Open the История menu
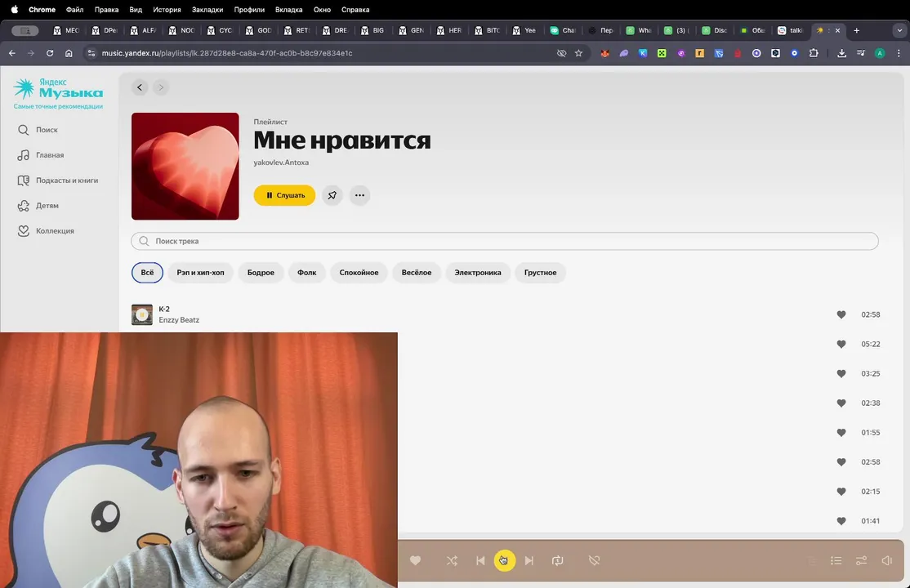 (167, 9)
